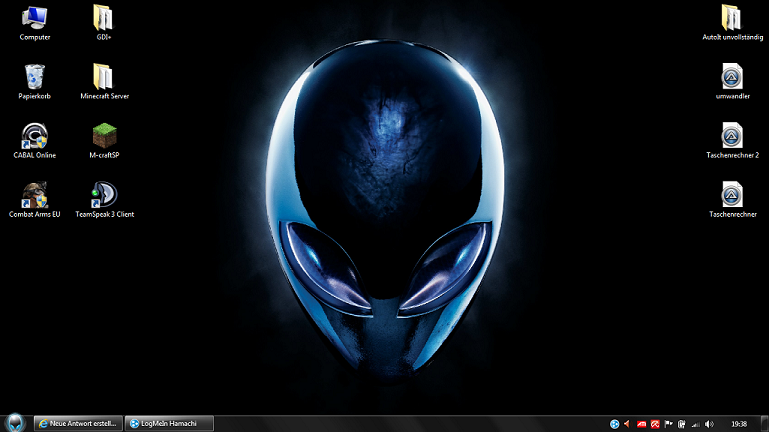Open the umwandler script file

732,76
